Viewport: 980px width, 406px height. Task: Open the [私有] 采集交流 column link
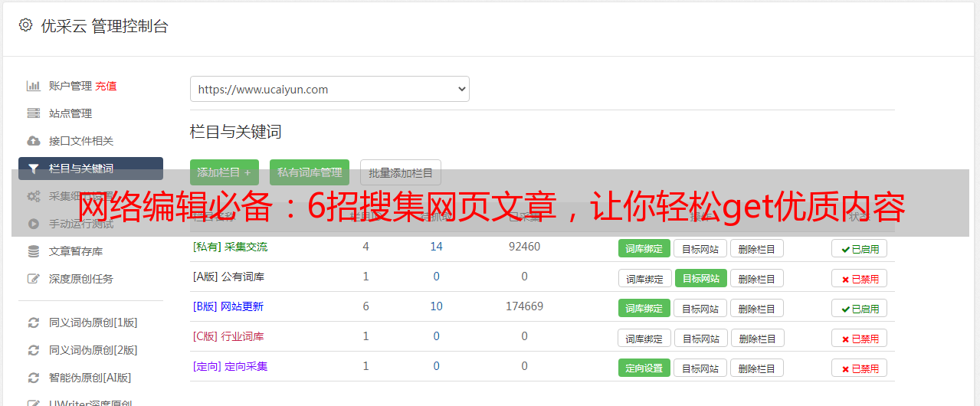230,247
